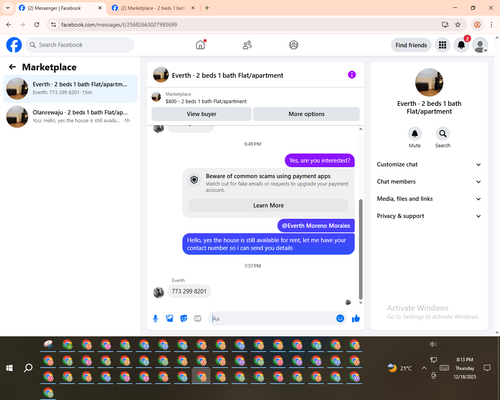Click the $800 - 2 beds listing text

click(x=206, y=101)
